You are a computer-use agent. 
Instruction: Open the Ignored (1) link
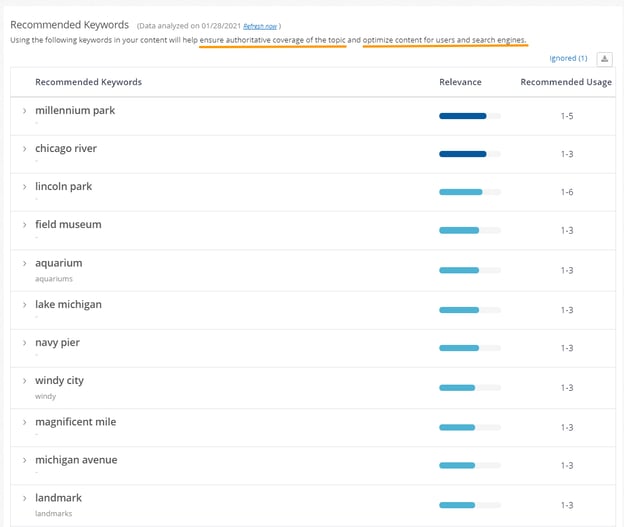(568, 58)
